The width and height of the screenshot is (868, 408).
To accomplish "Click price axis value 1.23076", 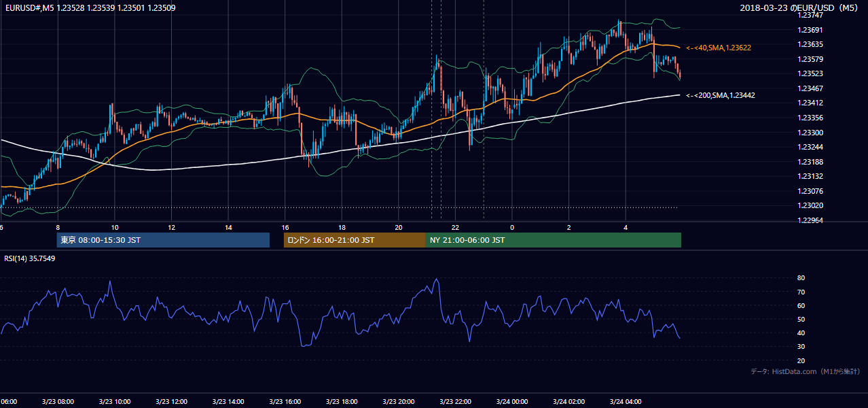I will coord(810,191).
